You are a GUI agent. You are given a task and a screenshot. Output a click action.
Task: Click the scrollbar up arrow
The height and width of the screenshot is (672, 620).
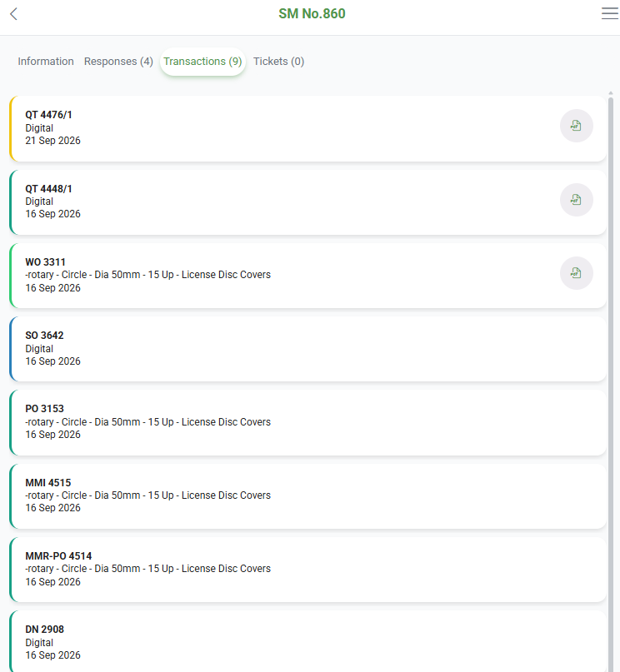coord(611,93)
